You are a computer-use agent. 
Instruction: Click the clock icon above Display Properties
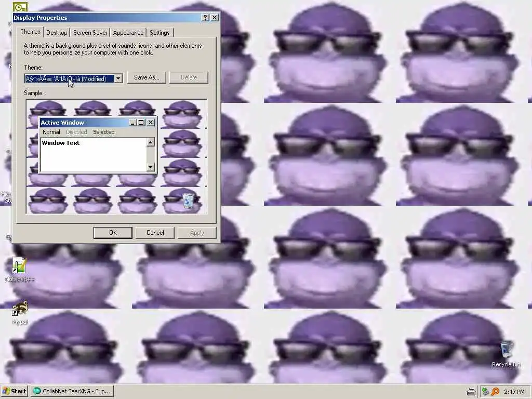point(20,7)
